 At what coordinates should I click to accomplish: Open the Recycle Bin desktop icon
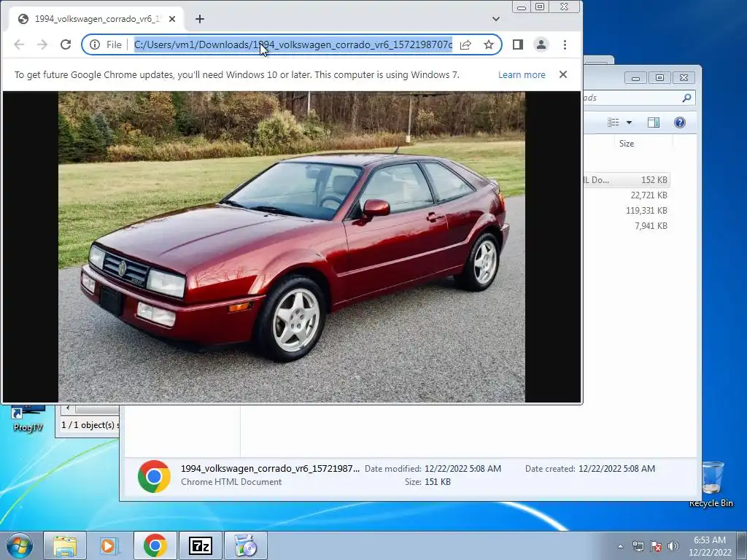click(x=711, y=484)
